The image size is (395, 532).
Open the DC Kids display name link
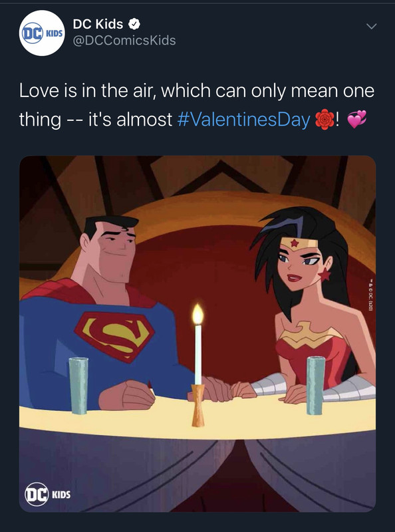tap(98, 24)
